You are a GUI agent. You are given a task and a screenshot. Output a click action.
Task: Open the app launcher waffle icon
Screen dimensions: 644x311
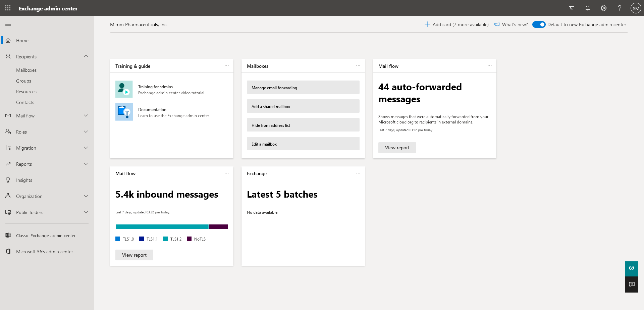click(x=8, y=8)
